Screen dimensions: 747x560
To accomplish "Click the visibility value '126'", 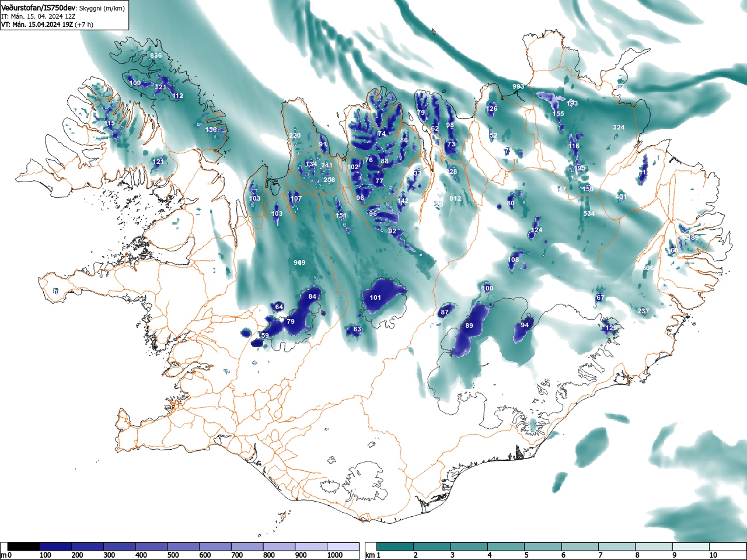I will (492, 109).
